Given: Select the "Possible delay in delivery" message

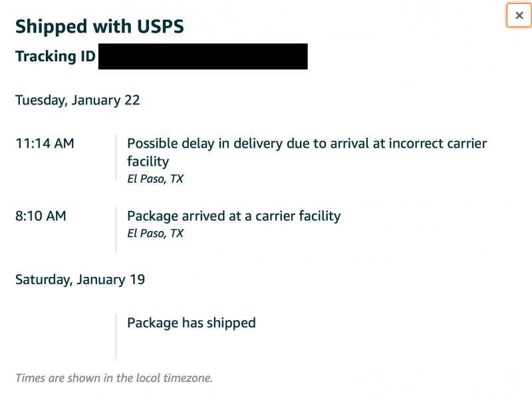Looking at the screenshot, I should pos(307,144).
